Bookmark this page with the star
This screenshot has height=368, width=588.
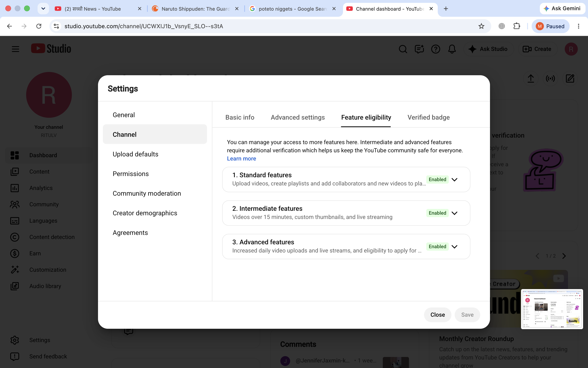(x=481, y=26)
